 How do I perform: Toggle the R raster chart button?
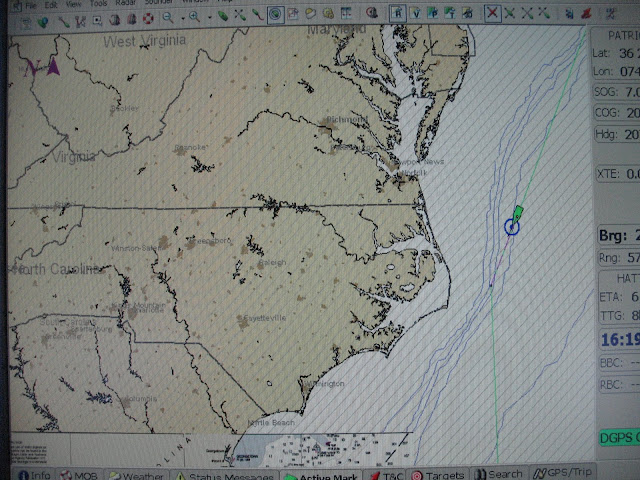397,13
